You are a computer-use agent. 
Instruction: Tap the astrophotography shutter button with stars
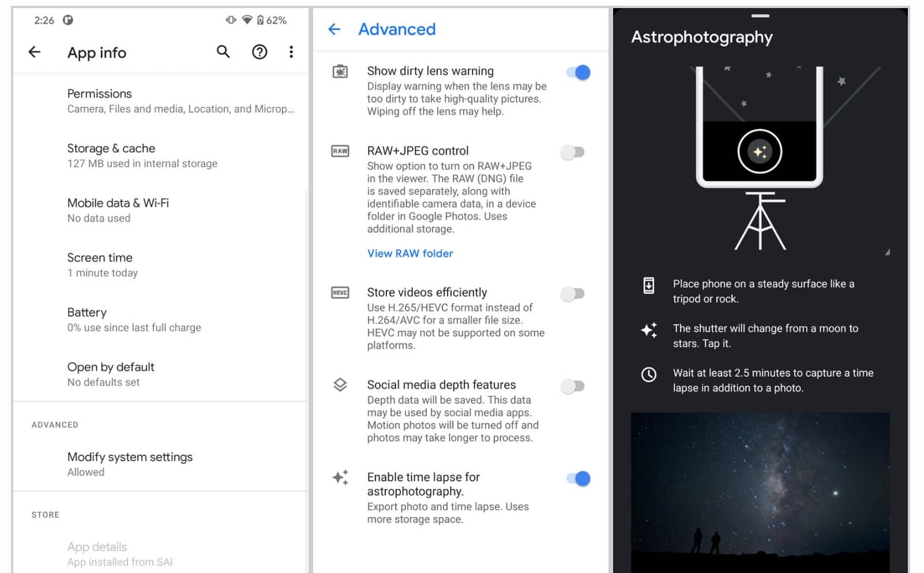760,152
